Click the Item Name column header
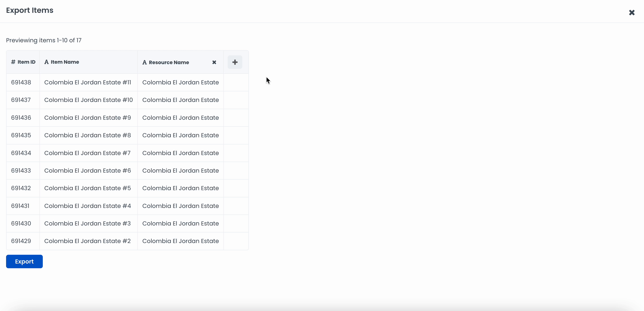The width and height of the screenshot is (644, 311). [x=65, y=62]
